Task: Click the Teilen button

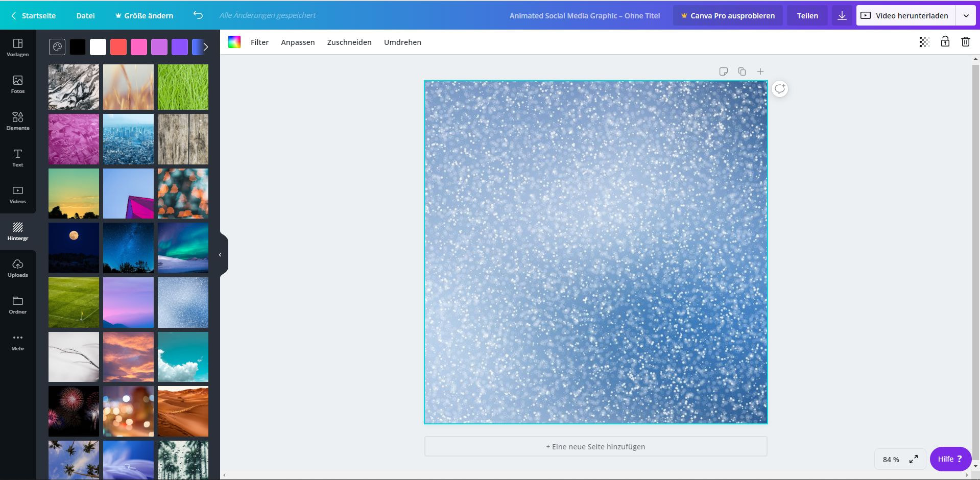Action: click(807, 15)
